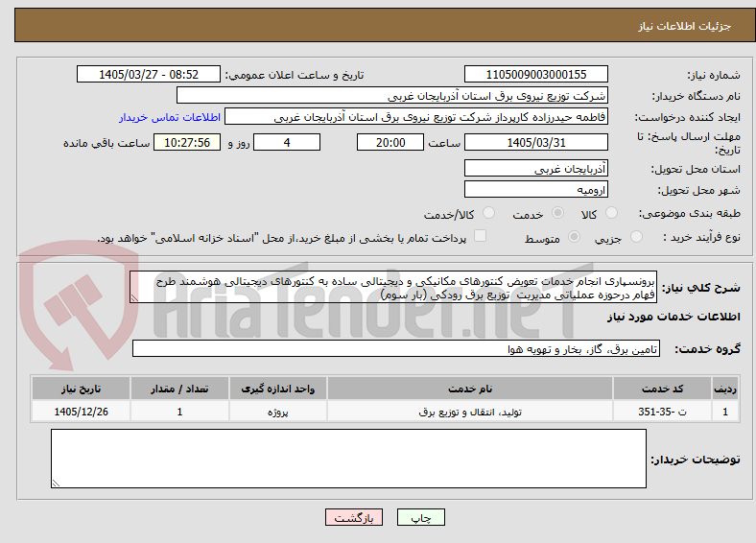Click the general description text box
The image size is (756, 543).
(x=393, y=288)
